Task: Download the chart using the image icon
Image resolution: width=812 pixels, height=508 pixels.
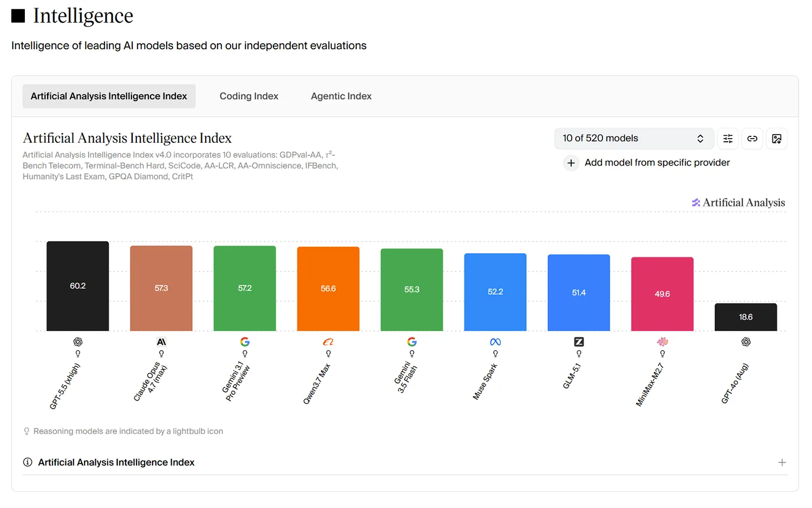Action: (777, 138)
